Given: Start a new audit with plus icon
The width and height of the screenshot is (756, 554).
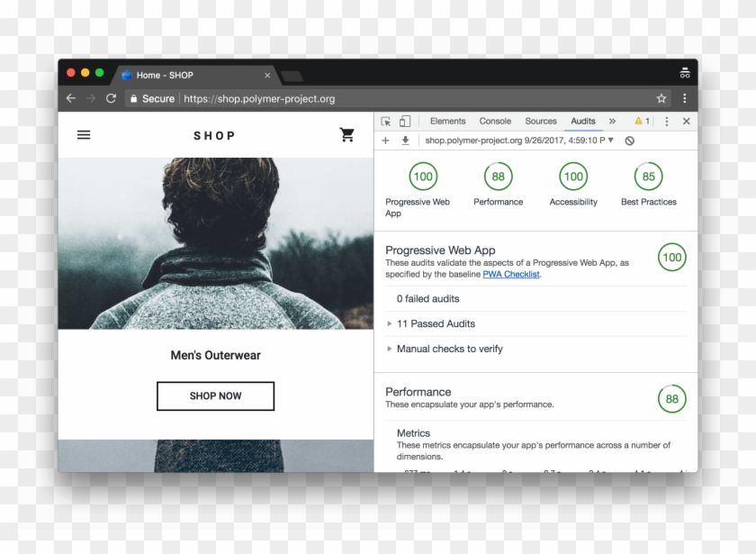Looking at the screenshot, I should coord(385,141).
